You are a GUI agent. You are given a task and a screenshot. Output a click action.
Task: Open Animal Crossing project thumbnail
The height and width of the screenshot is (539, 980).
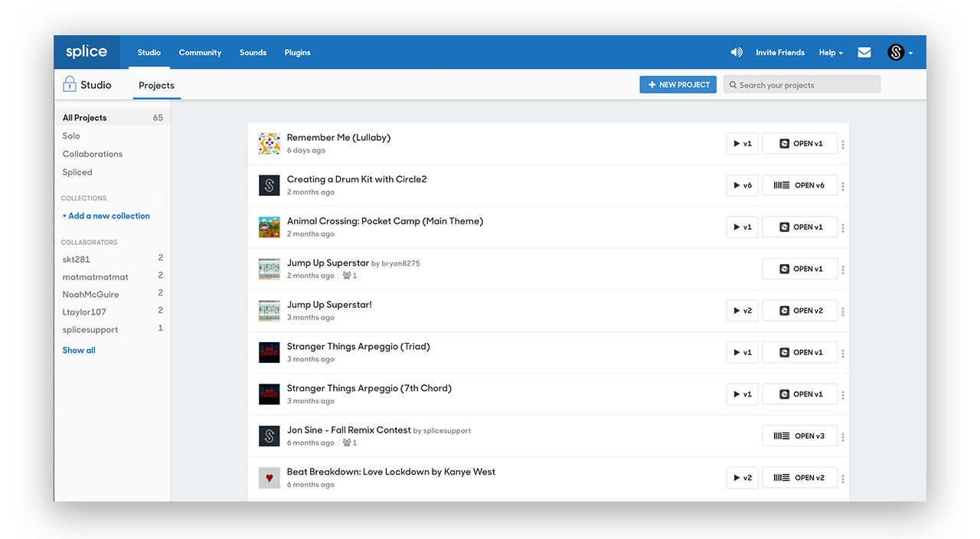[x=269, y=227]
